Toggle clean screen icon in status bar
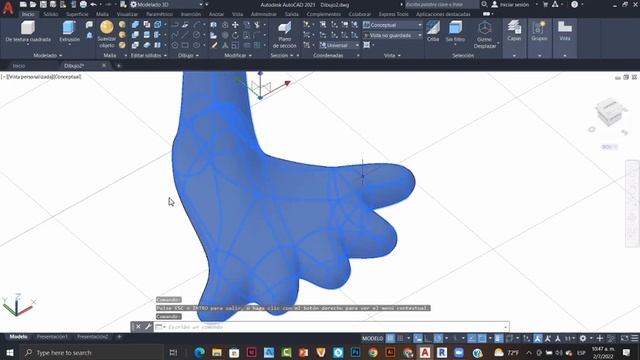 (624, 338)
